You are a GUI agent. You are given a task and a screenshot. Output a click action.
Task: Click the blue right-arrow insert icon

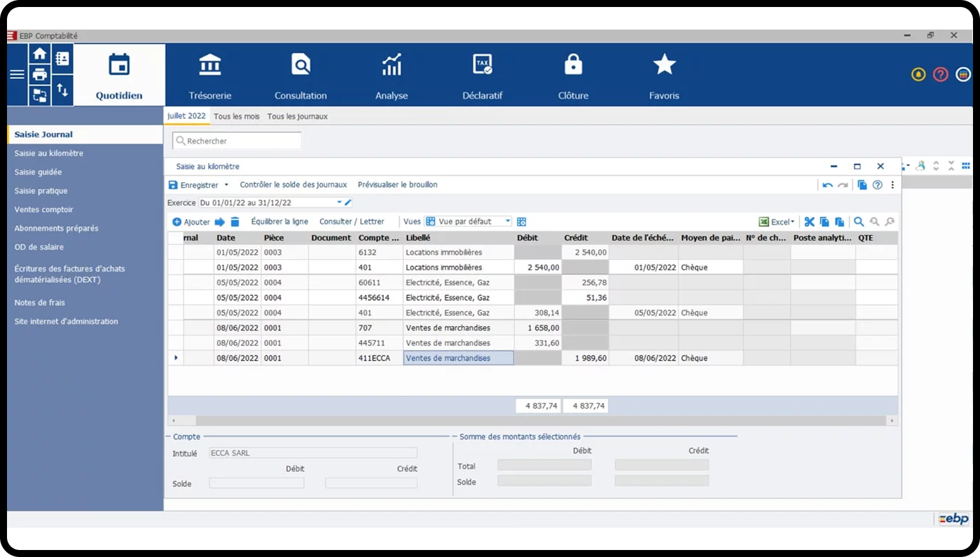pyautogui.click(x=220, y=222)
